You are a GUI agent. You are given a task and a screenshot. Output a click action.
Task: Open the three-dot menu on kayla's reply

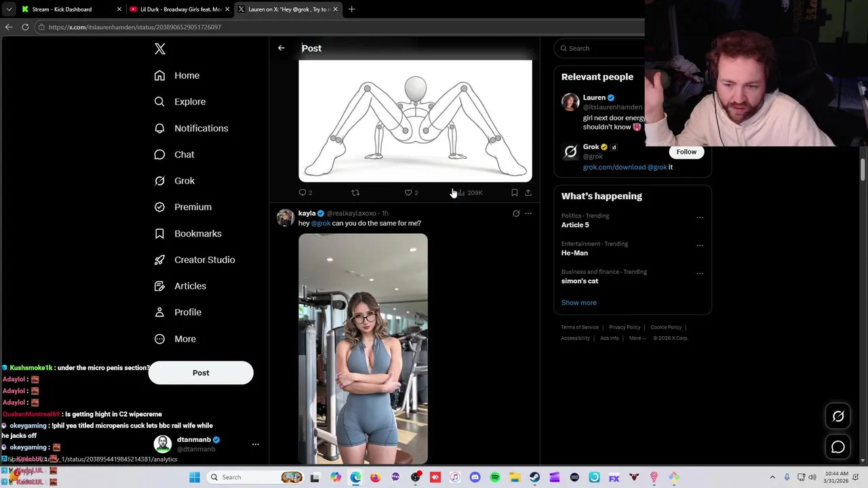[528, 213]
